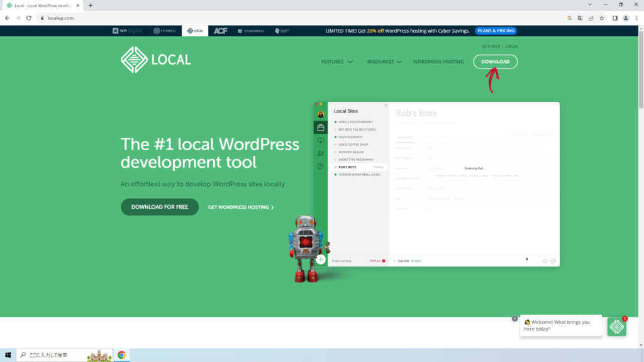Click the StudioPress logo in top bar
644x362 pixels.
point(251,31)
